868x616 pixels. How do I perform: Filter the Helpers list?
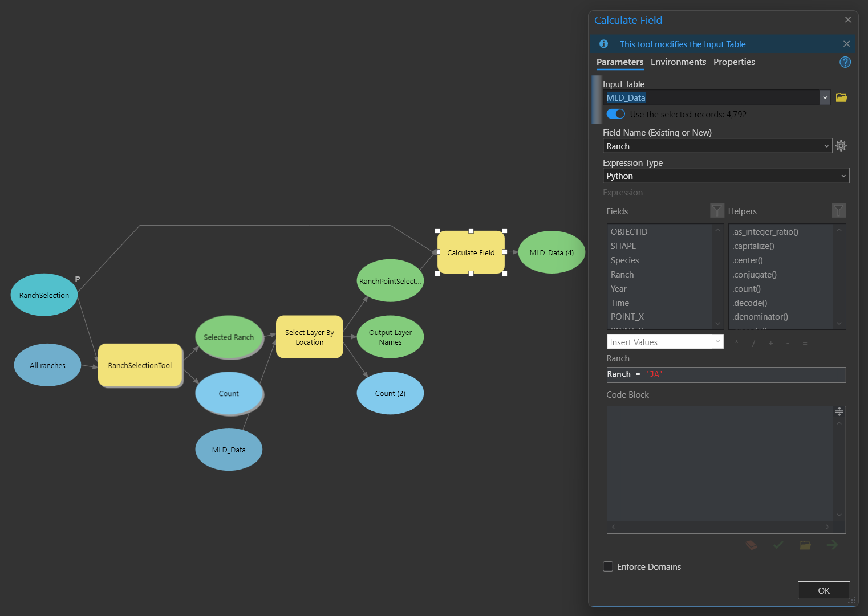click(838, 210)
